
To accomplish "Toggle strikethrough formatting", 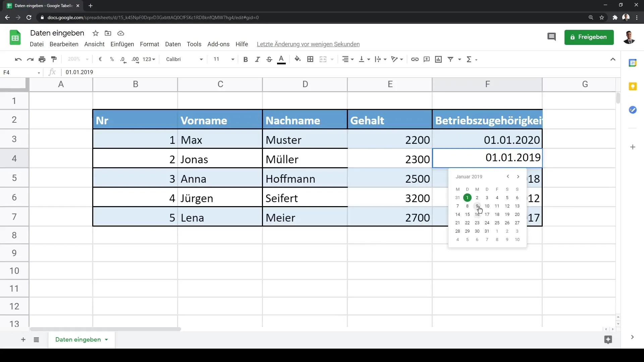I will 269,59.
